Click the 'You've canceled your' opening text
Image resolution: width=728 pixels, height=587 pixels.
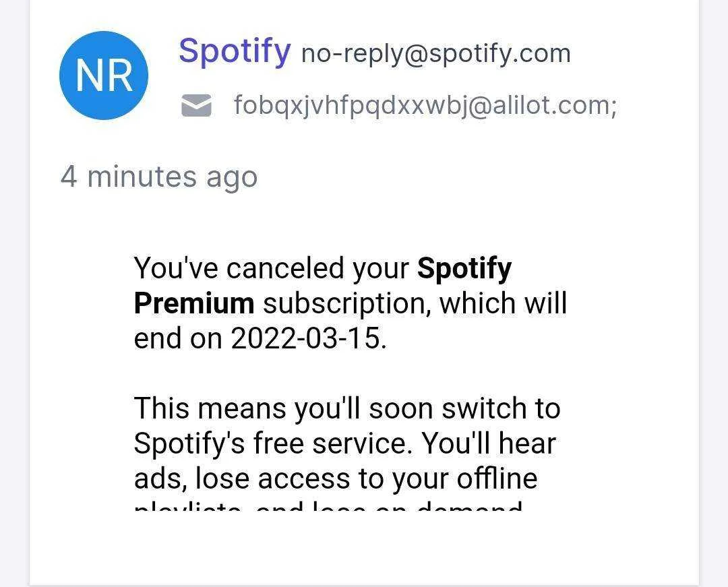tap(271, 269)
